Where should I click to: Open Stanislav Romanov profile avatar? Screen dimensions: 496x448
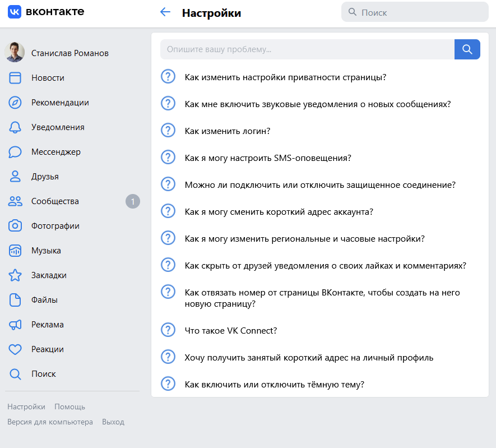pyautogui.click(x=15, y=53)
